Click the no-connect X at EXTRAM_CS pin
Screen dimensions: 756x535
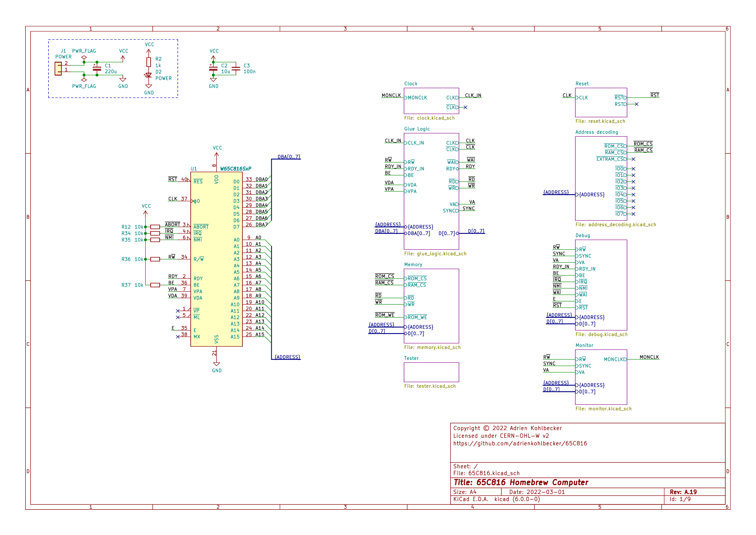click(x=633, y=159)
